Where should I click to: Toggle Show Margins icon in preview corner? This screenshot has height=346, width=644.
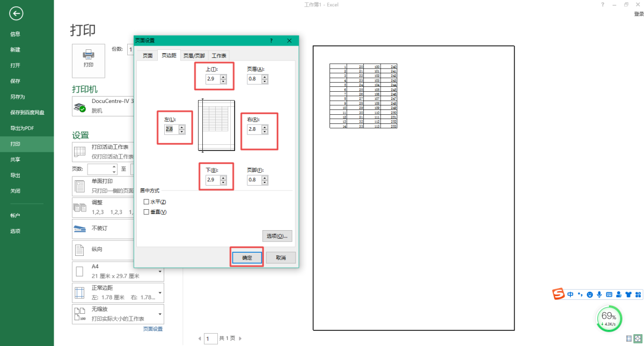pos(628,338)
